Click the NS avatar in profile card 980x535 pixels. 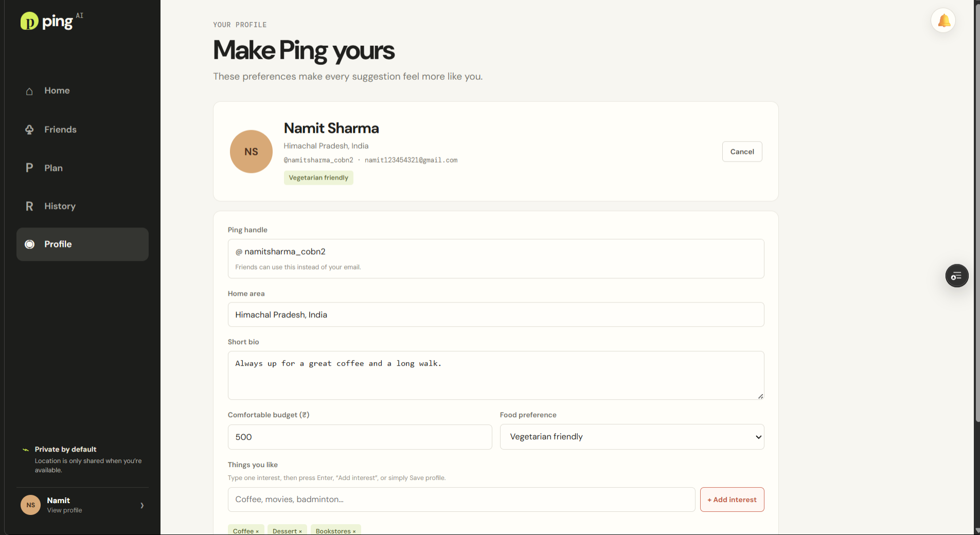[251, 152]
